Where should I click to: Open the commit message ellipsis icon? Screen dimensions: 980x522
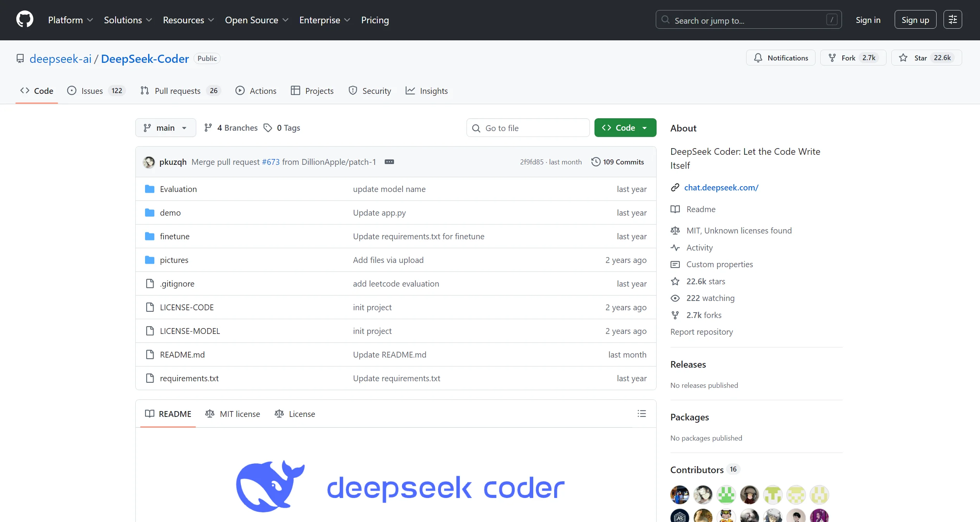point(389,162)
